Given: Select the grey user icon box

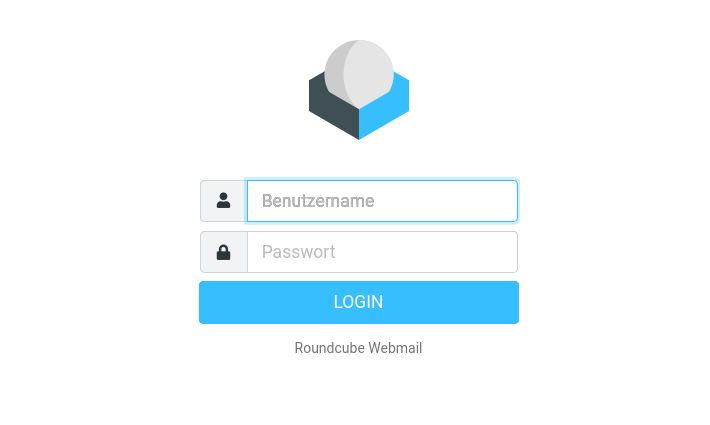Looking at the screenshot, I should tap(224, 201).
